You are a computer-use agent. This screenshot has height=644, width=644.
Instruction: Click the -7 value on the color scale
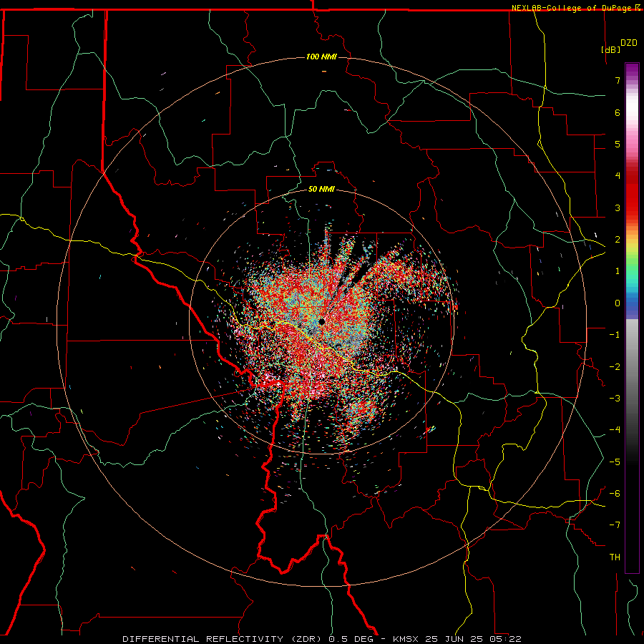pyautogui.click(x=615, y=525)
